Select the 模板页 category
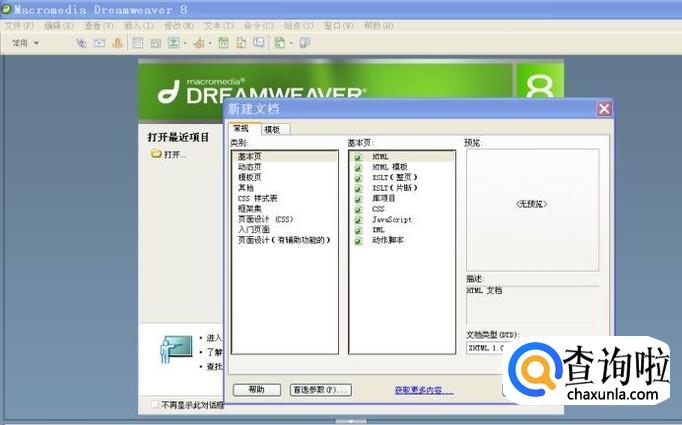 (250, 177)
